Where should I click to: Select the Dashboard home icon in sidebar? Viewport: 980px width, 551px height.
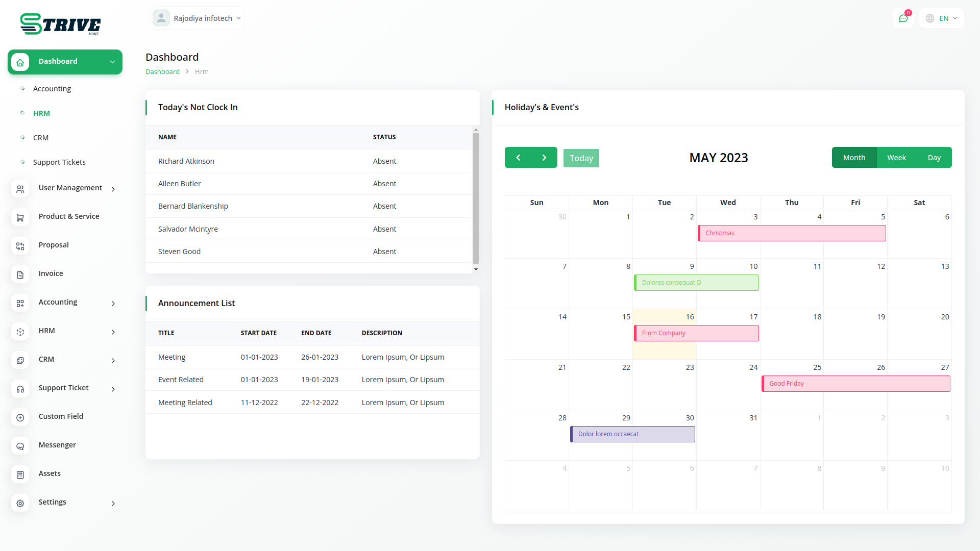pos(20,62)
